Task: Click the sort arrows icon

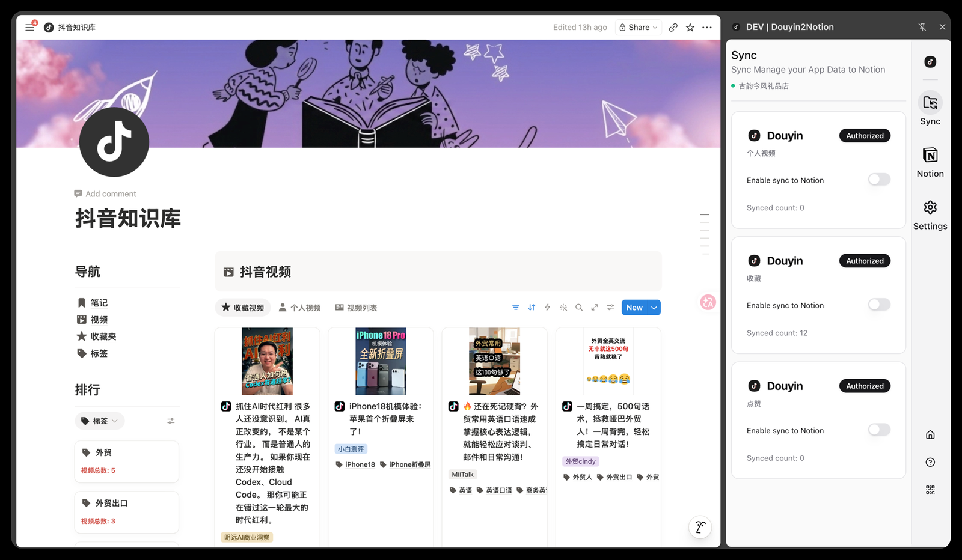Action: click(532, 308)
